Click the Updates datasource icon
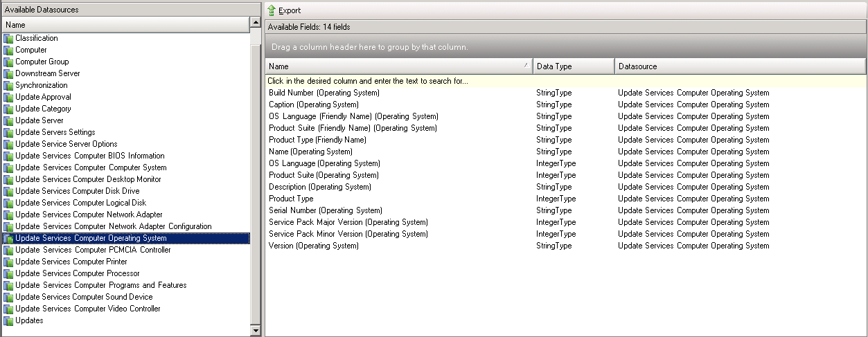 (8, 321)
